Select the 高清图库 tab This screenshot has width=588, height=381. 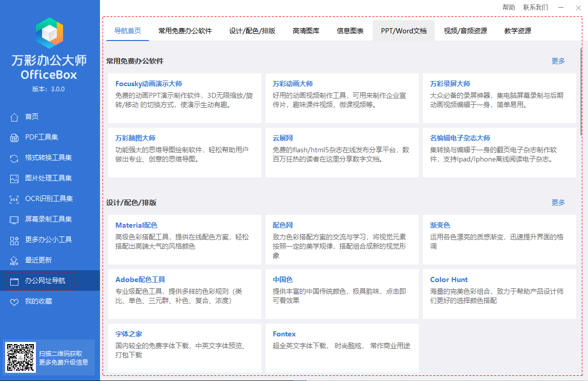point(306,31)
